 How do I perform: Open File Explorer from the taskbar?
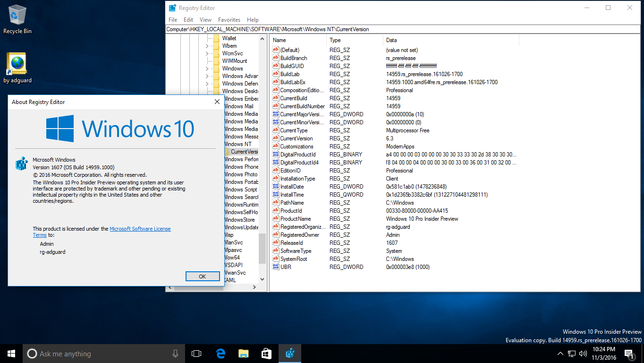(243, 354)
